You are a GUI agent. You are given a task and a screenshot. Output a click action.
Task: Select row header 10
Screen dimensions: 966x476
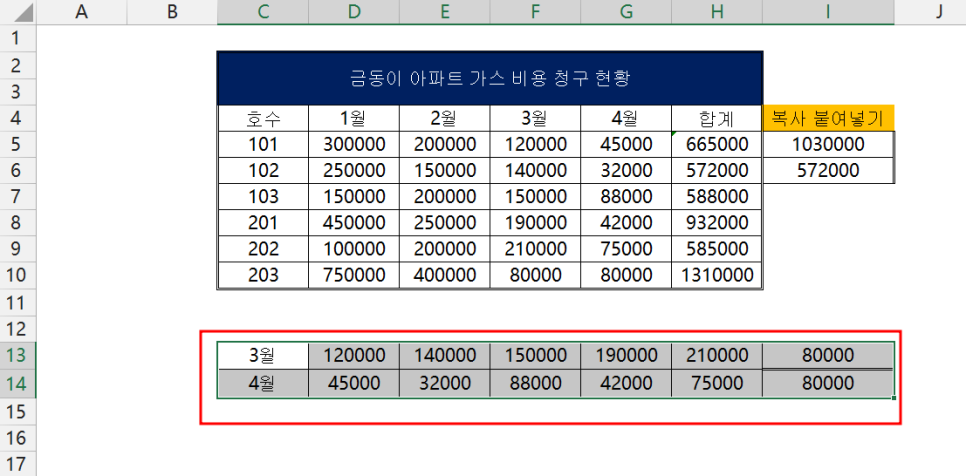18,275
